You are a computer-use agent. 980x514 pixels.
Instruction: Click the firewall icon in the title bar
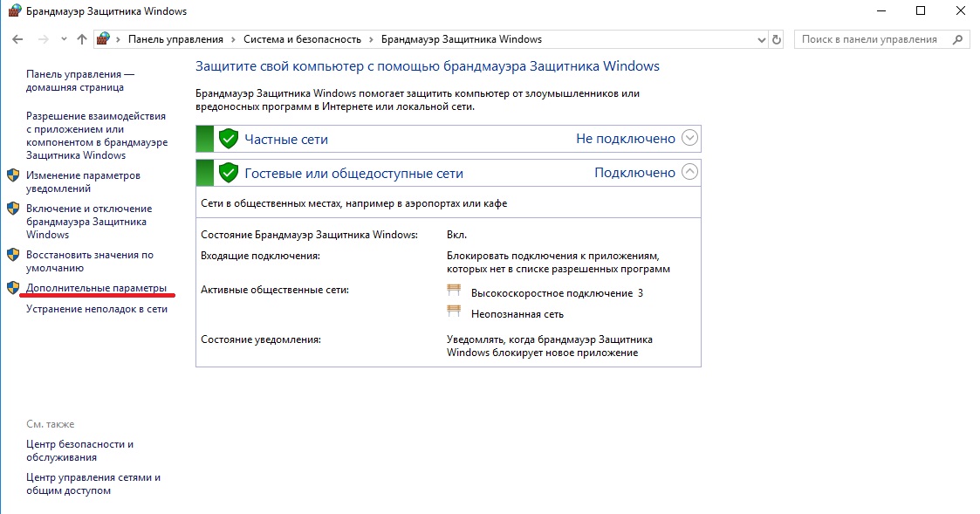[x=14, y=11]
